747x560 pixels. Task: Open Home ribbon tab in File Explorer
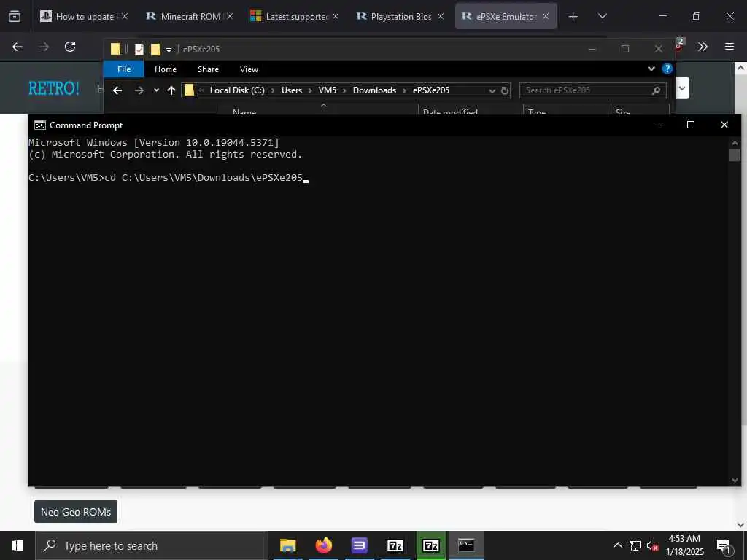[166, 69]
